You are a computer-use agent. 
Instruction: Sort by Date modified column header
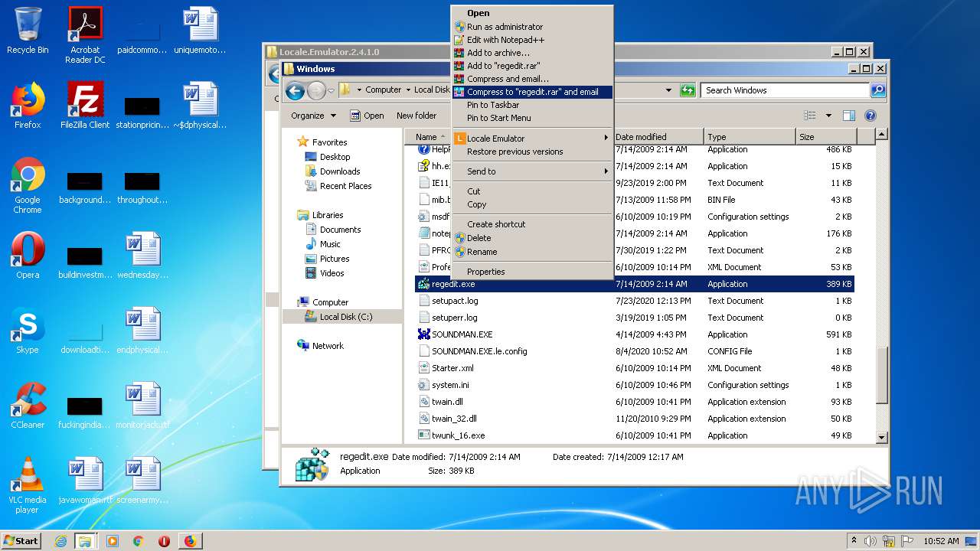coord(658,137)
